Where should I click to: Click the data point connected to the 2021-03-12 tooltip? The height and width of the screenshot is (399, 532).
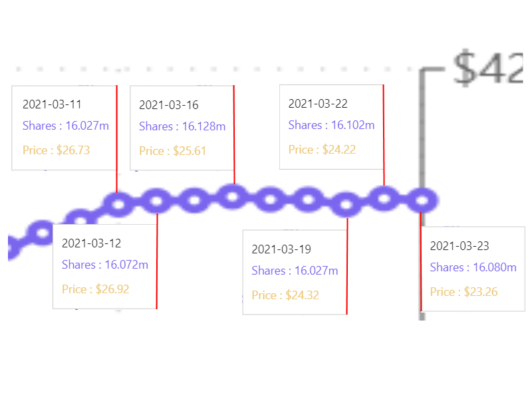pyautogui.click(x=156, y=200)
